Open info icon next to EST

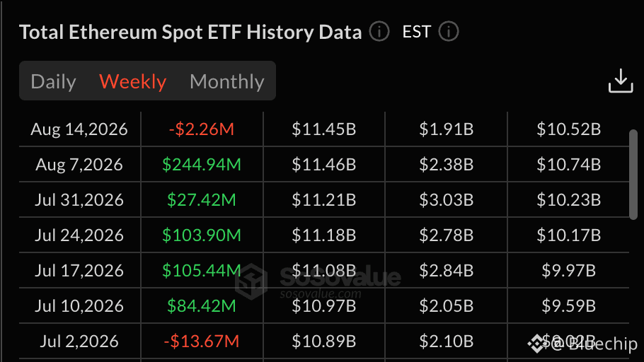448,32
